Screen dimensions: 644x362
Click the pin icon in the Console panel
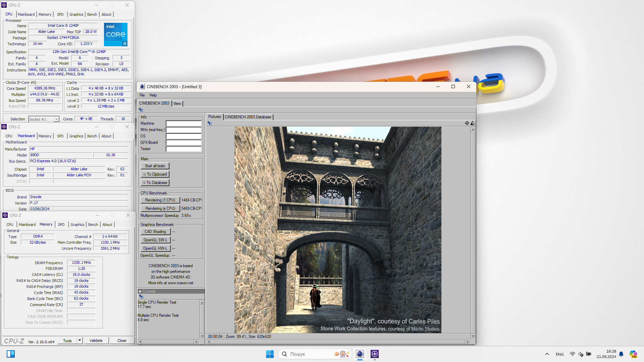point(141,297)
